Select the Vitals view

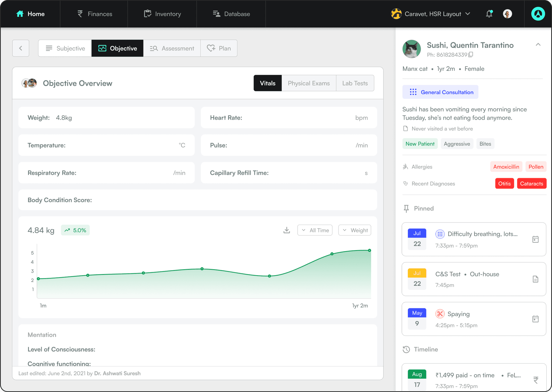point(267,83)
